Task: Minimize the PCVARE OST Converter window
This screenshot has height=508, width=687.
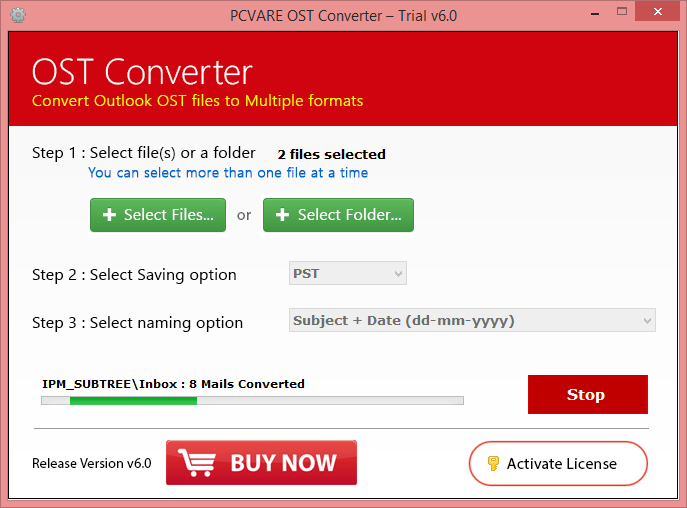Action: coord(595,13)
